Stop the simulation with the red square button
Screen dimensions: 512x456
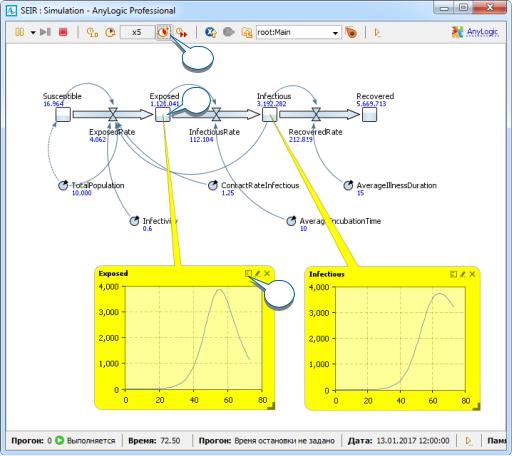coord(63,32)
